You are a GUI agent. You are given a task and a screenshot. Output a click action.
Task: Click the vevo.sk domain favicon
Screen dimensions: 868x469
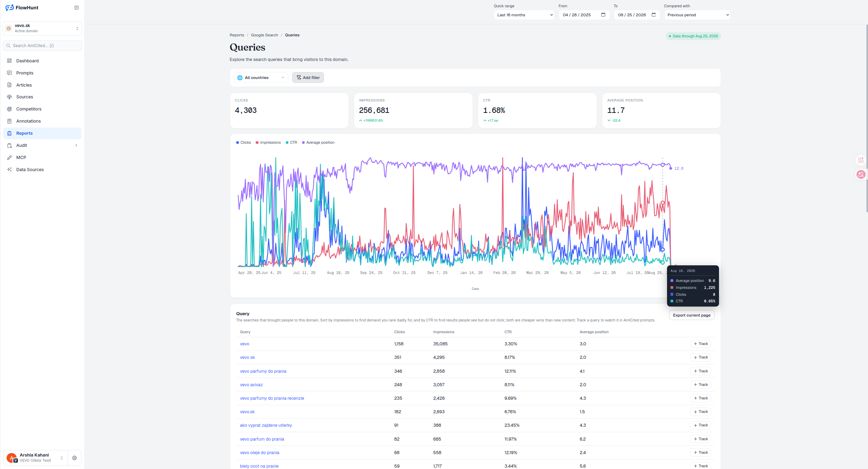click(x=9, y=28)
